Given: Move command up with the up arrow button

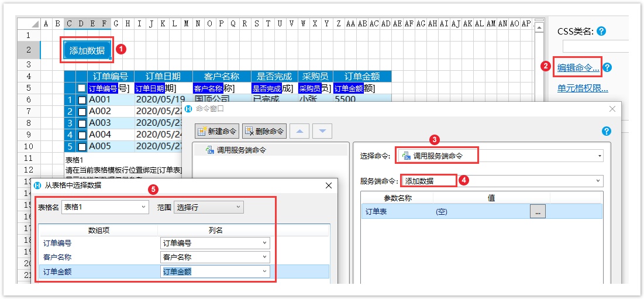Looking at the screenshot, I should (300, 131).
